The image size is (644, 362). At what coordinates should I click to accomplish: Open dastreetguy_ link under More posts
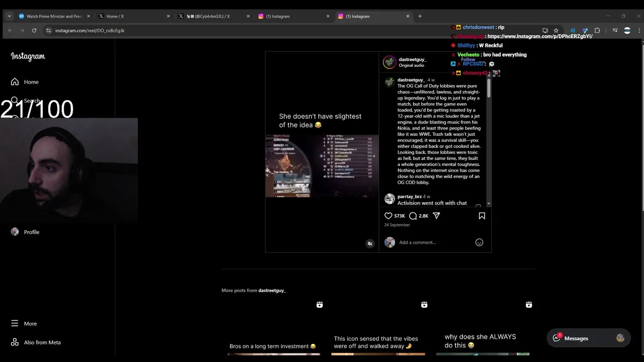click(x=272, y=291)
